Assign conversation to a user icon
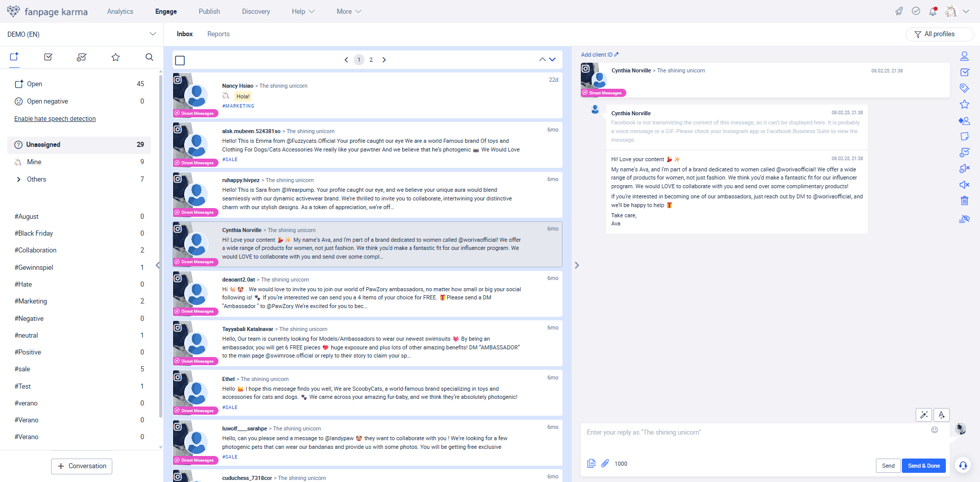This screenshot has height=482, width=980. tap(964, 121)
